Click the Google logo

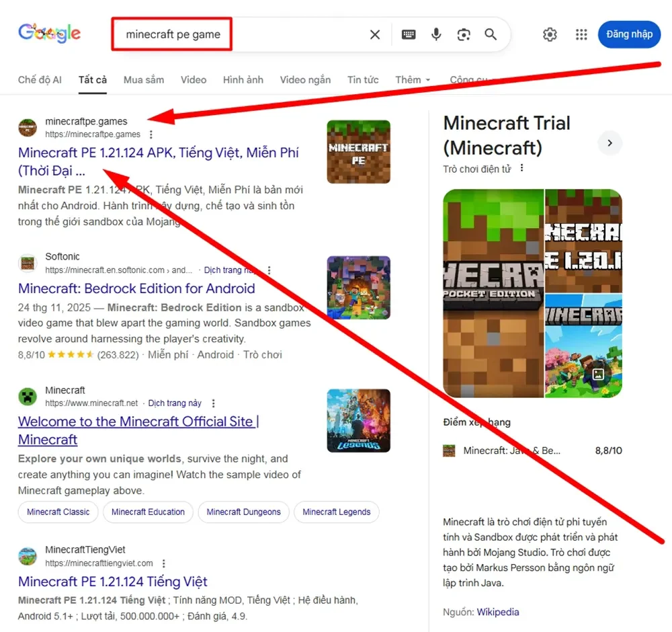[x=49, y=33]
